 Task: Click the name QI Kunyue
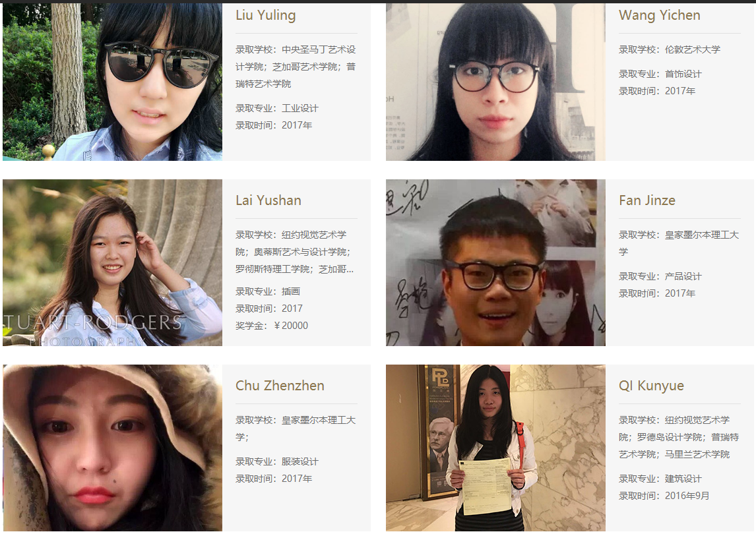click(651, 386)
